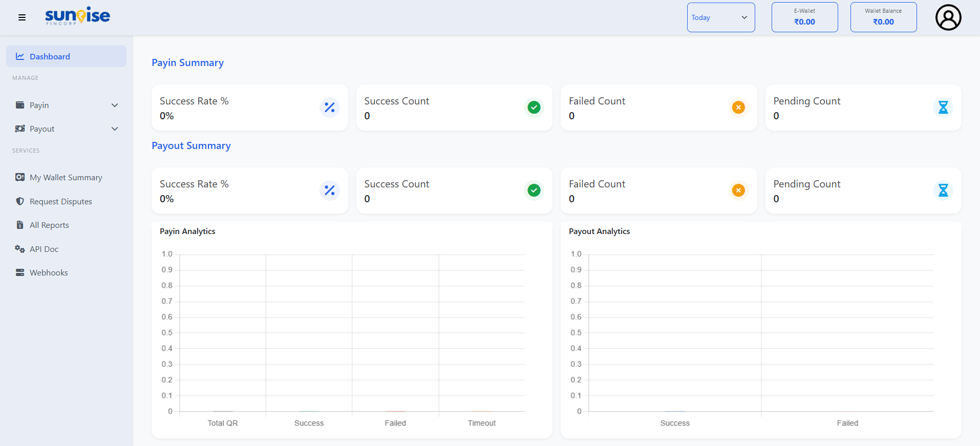Viewport: 980px width, 446px height.
Task: Click the Wallet Balance button
Action: (883, 17)
